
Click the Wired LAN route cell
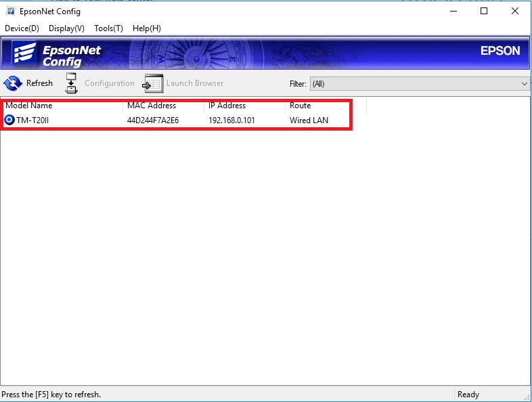309,120
